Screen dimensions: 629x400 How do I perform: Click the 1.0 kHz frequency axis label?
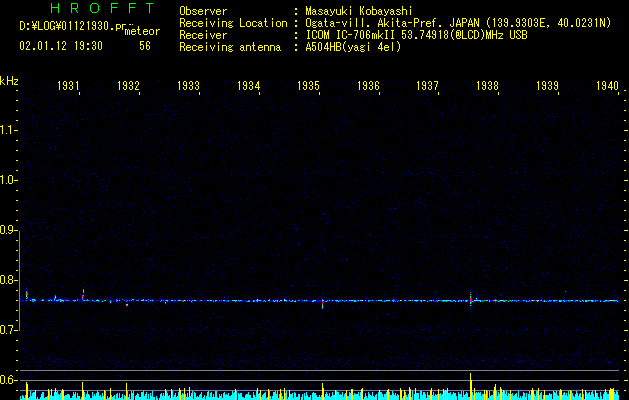(9, 180)
